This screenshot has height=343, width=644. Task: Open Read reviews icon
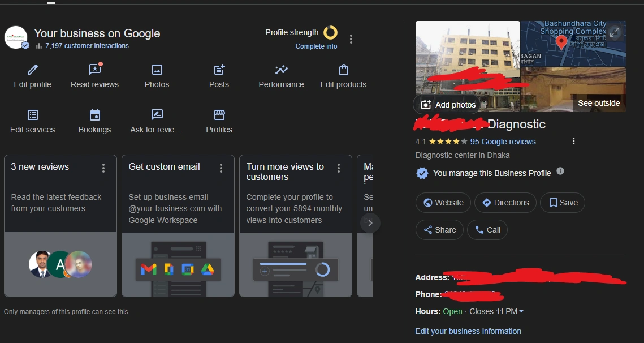(95, 69)
